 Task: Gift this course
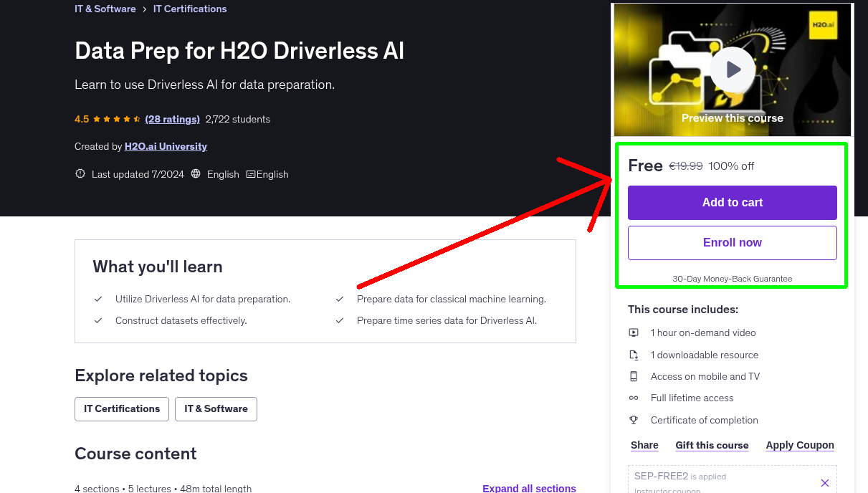712,445
